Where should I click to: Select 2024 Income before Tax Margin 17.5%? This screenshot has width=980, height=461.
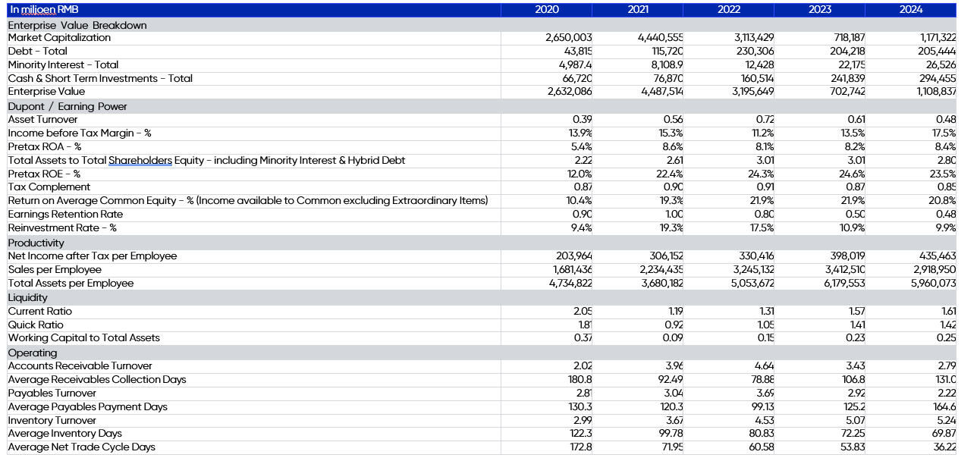tap(944, 133)
